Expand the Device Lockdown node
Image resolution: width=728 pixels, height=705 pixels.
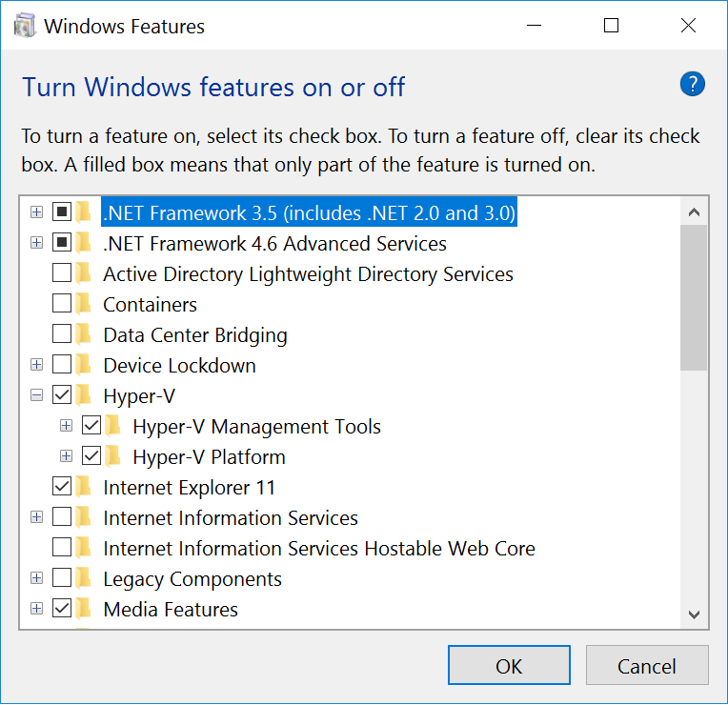pos(36,365)
